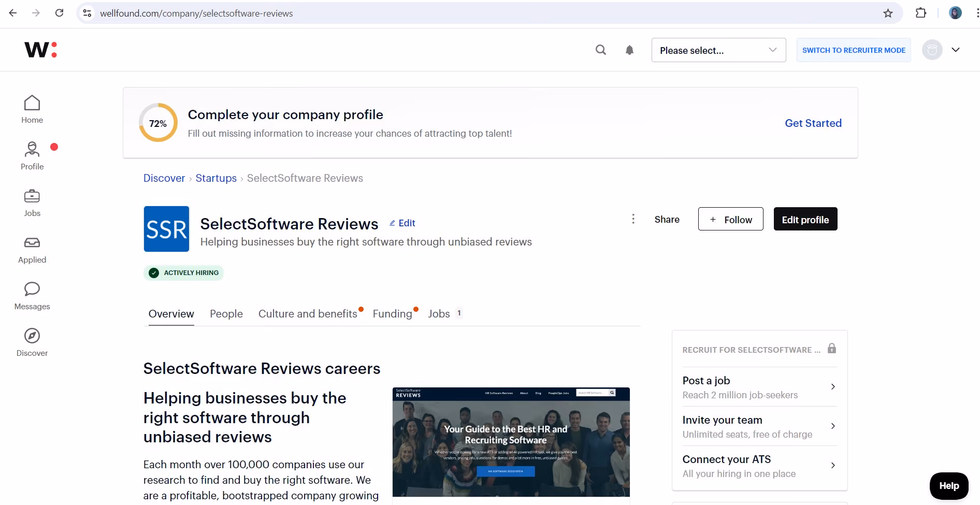Click 'SelectSoftware Reviews careers' heading
The image size is (980, 505).
[262, 369]
